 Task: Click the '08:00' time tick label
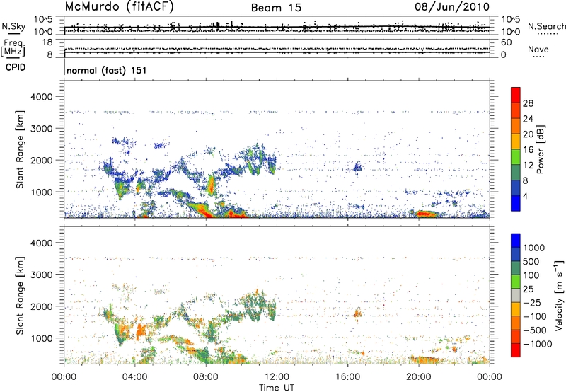pyautogui.click(x=206, y=377)
